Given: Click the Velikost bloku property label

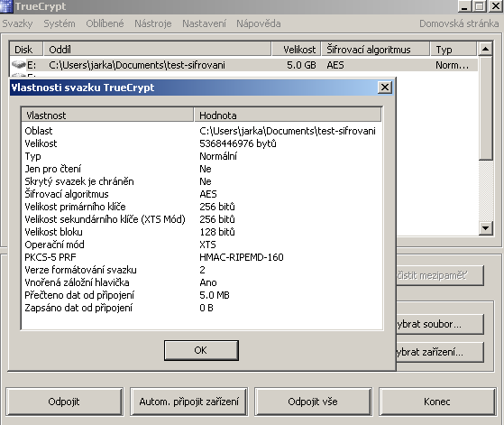Looking at the screenshot, I should pos(53,232).
